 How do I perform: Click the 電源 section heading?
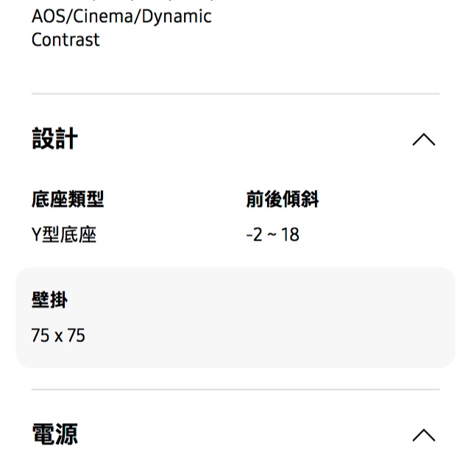click(x=54, y=434)
